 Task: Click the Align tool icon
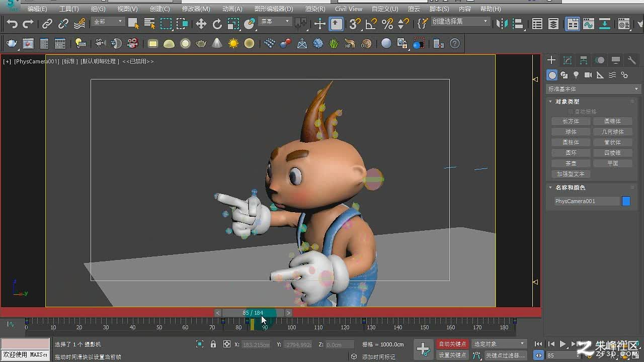[518, 24]
